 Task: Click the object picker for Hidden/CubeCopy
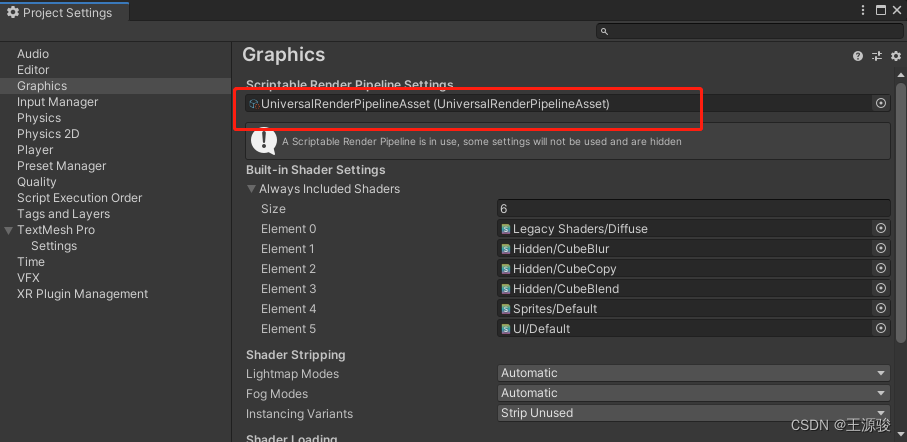click(881, 268)
